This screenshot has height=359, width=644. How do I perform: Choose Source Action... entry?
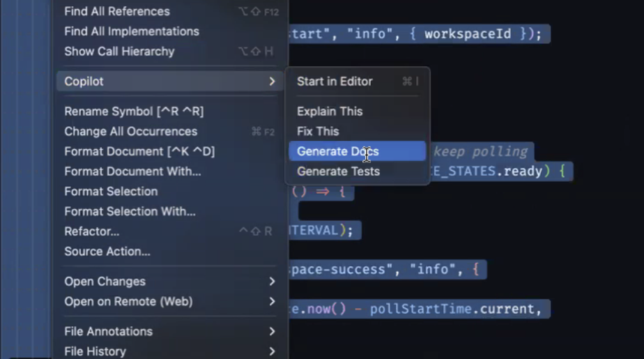click(x=107, y=252)
